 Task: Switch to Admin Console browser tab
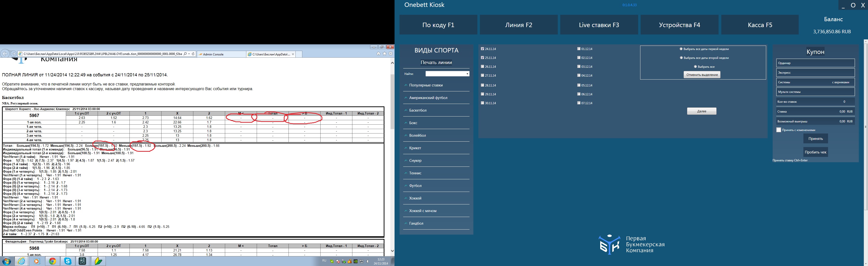[221, 54]
